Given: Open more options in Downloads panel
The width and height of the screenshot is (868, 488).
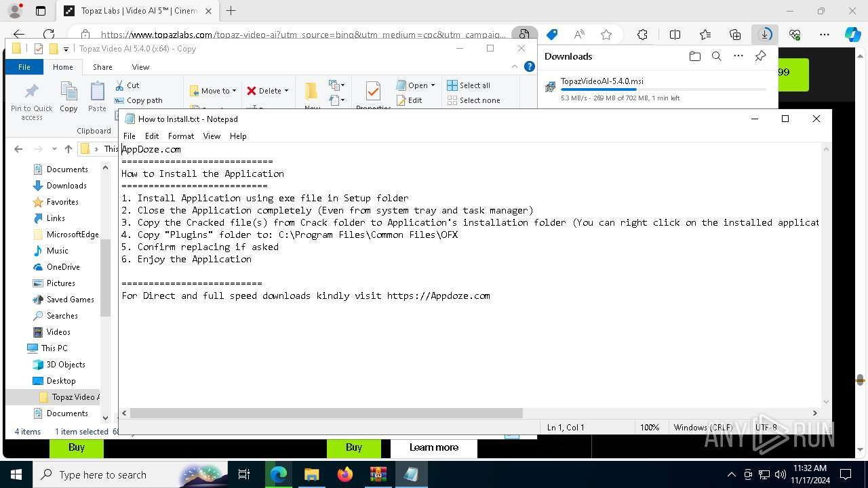Looking at the screenshot, I should 738,56.
